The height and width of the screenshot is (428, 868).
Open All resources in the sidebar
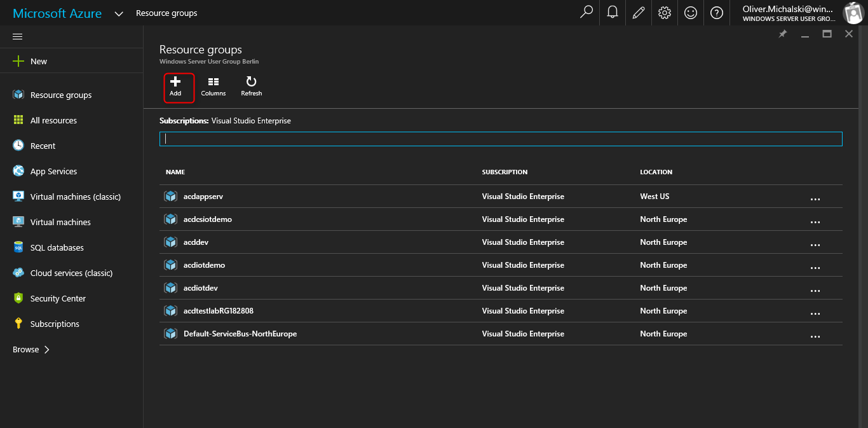click(53, 120)
